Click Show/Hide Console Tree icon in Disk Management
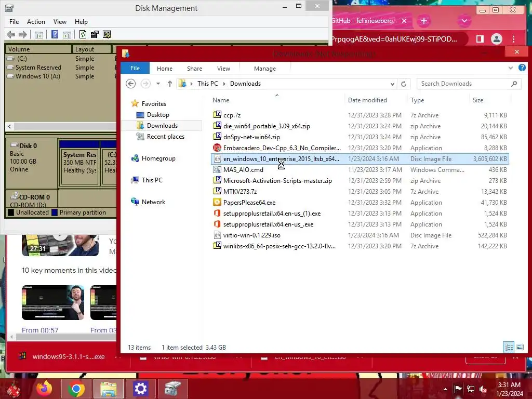The height and width of the screenshot is (399, 532). pyautogui.click(x=38, y=34)
